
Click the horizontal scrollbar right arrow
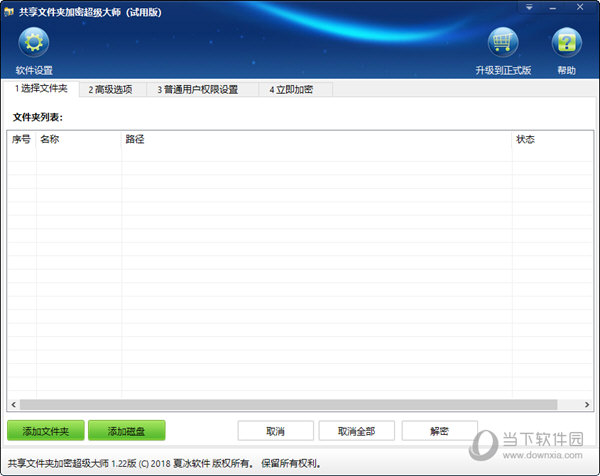coord(587,404)
